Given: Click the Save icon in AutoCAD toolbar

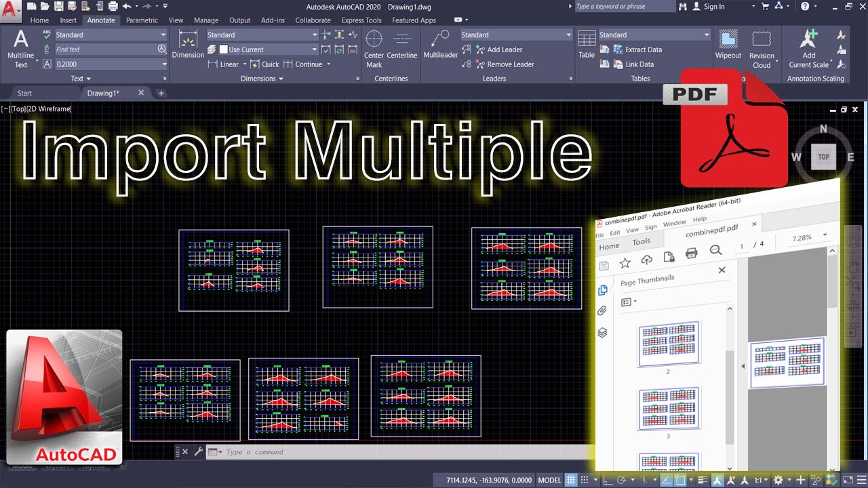Looking at the screenshot, I should click(x=58, y=6).
